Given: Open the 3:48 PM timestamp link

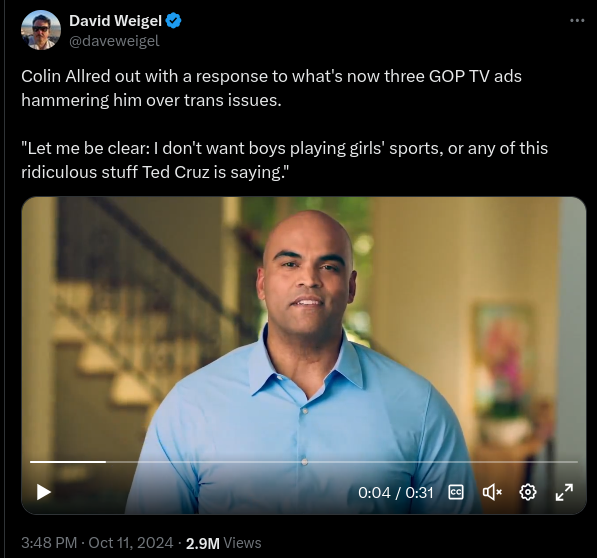Looking at the screenshot, I should [x=49, y=543].
